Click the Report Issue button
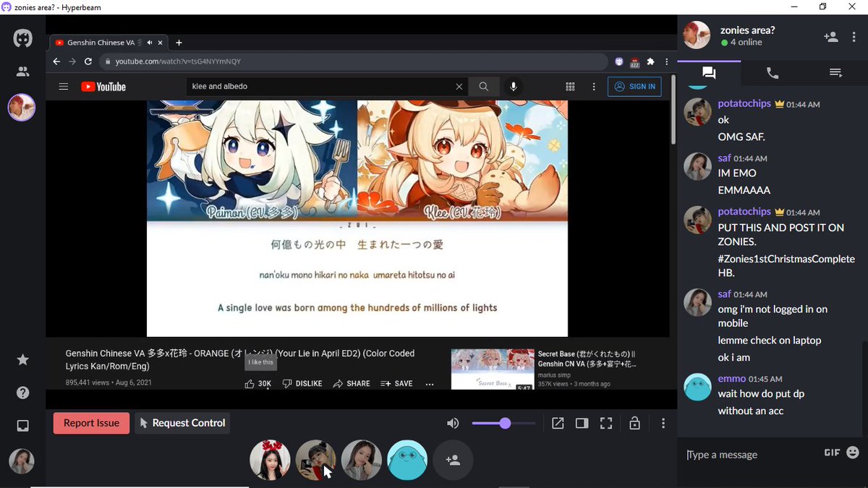 coord(91,423)
